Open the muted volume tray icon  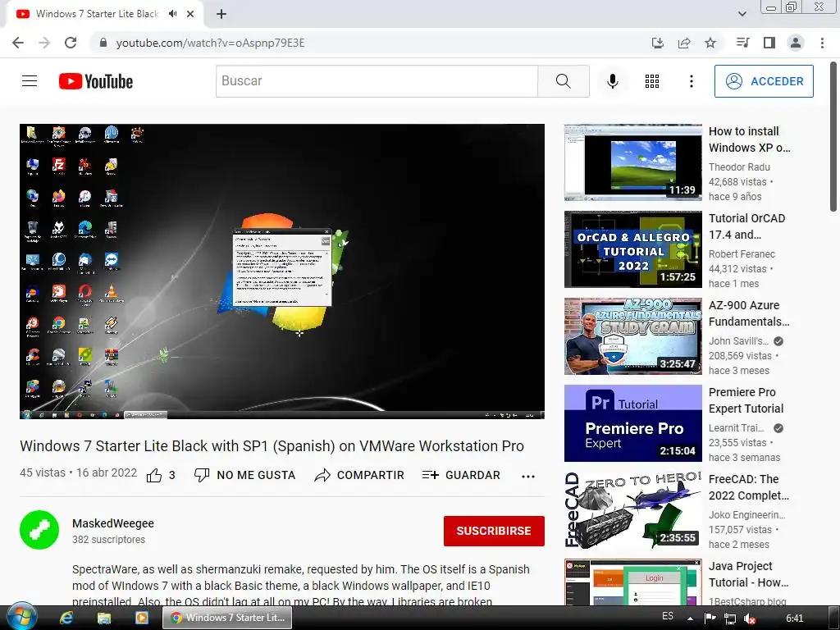[750, 619]
